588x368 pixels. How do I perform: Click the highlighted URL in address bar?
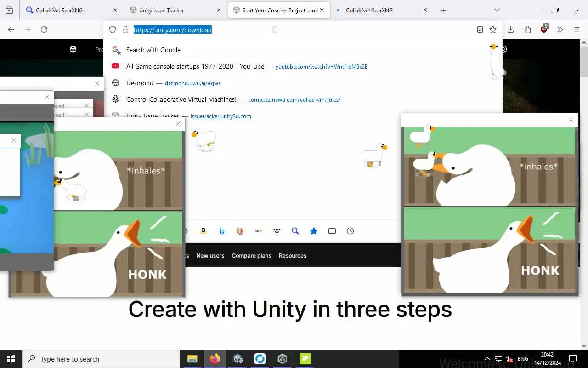point(173,30)
